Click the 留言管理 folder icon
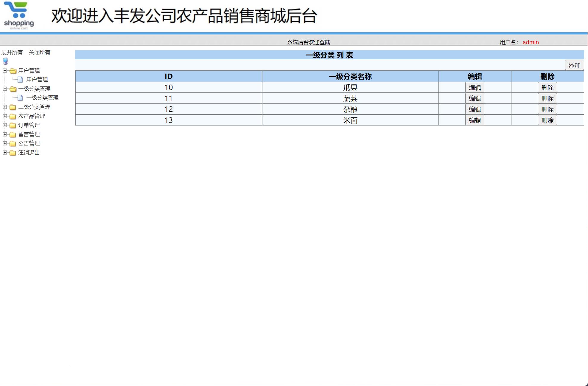This screenshot has width=588, height=386. [13, 134]
